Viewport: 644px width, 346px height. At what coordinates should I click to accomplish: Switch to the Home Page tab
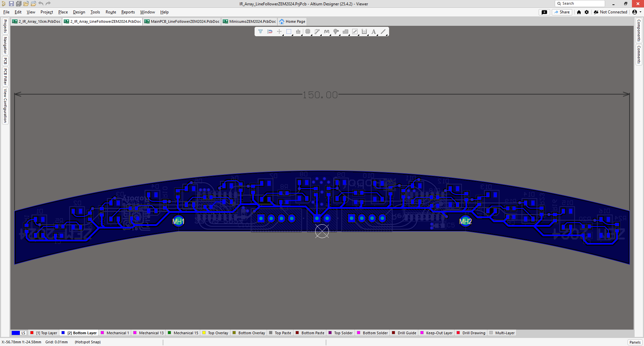pyautogui.click(x=292, y=21)
